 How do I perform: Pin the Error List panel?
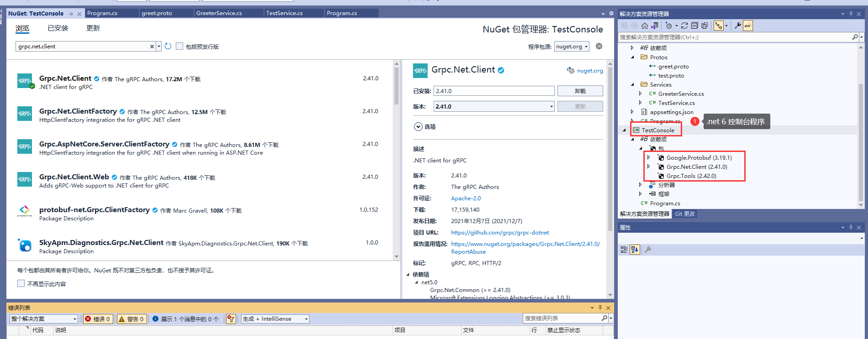[x=600, y=308]
